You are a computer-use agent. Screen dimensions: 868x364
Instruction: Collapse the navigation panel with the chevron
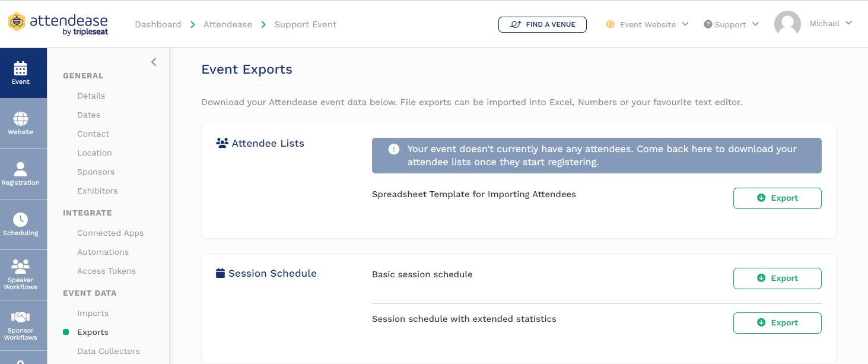(x=154, y=62)
